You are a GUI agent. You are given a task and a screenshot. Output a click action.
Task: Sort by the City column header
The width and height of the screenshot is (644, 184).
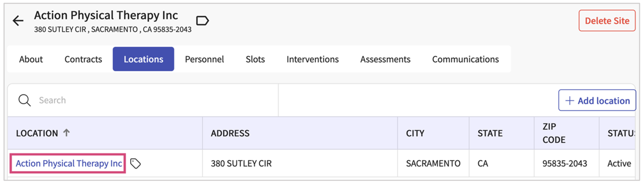pyautogui.click(x=415, y=133)
